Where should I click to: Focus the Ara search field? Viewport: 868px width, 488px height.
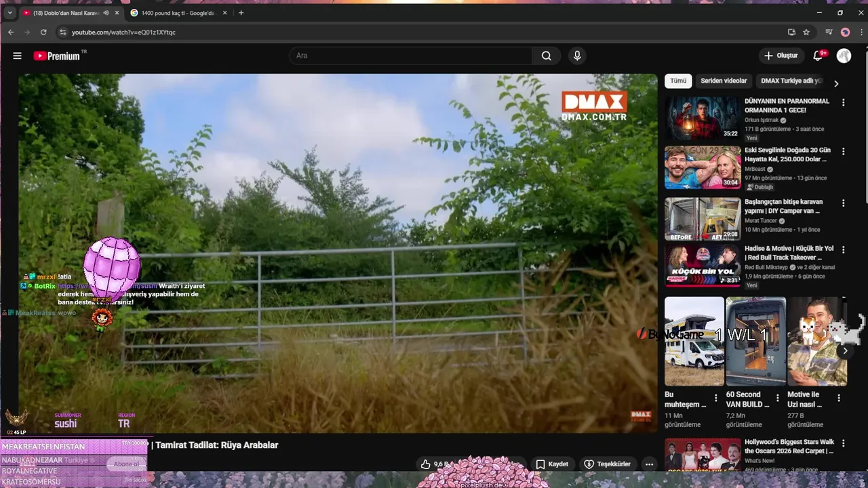[411, 56]
